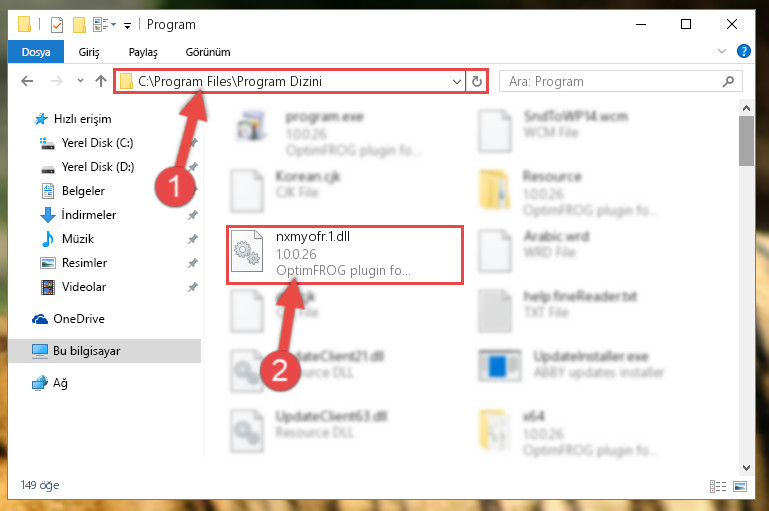Image resolution: width=769 pixels, height=511 pixels.
Task: Click the search magnifier icon
Action: [x=729, y=81]
